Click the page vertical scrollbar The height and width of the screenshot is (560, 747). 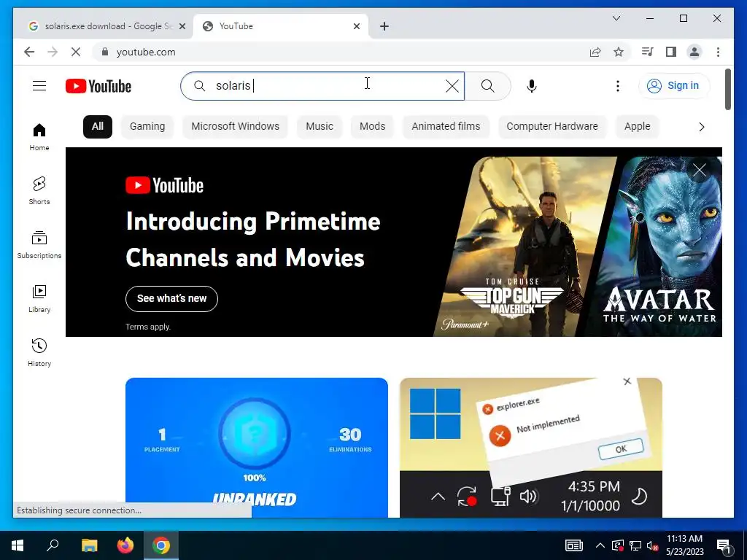(727, 89)
